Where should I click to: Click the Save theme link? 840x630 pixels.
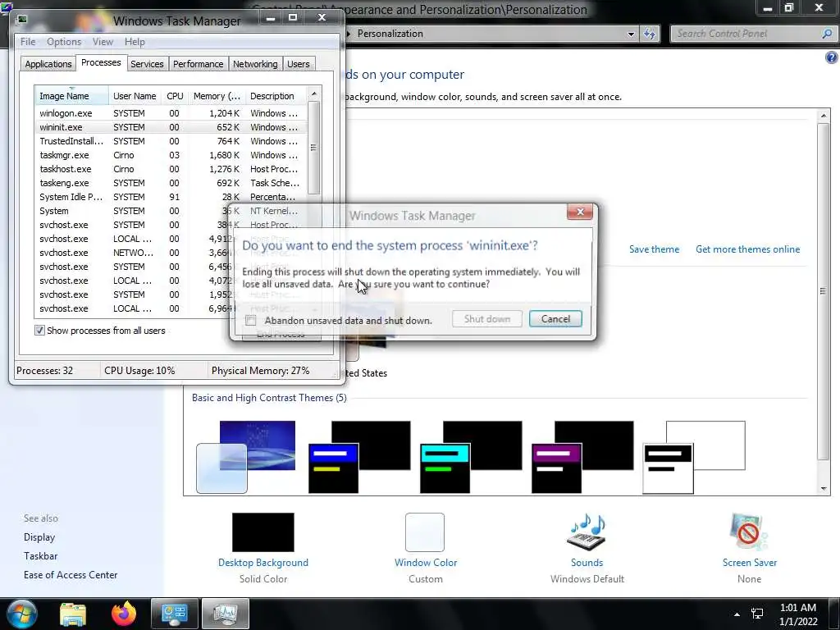click(654, 249)
